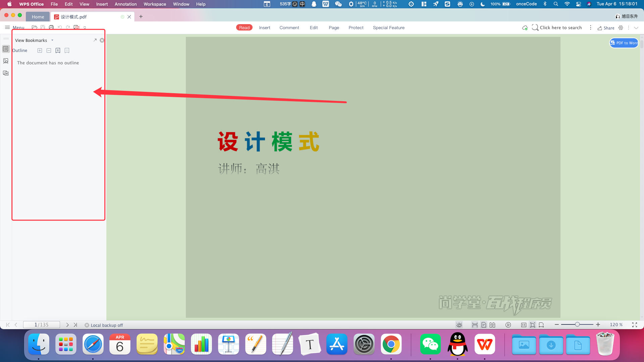Open the Special Feature ribbon tab
The height and width of the screenshot is (362, 644).
click(388, 27)
